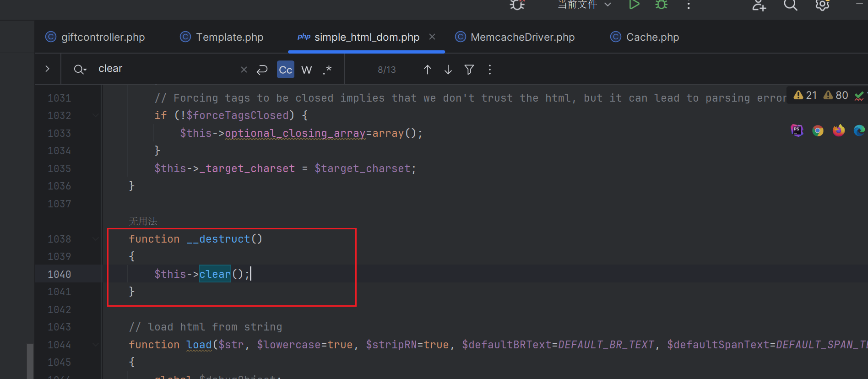Open in PhpStorm built-in preview icon
This screenshot has width=868, height=379.
pyautogui.click(x=797, y=130)
